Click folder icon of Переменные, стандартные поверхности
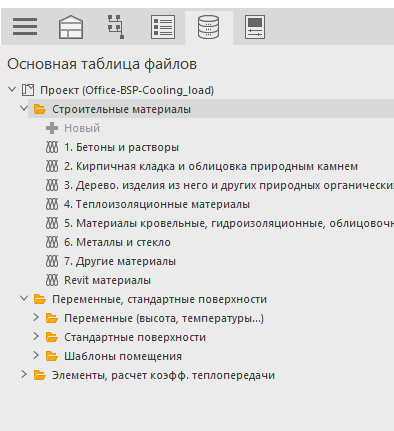 [40, 299]
